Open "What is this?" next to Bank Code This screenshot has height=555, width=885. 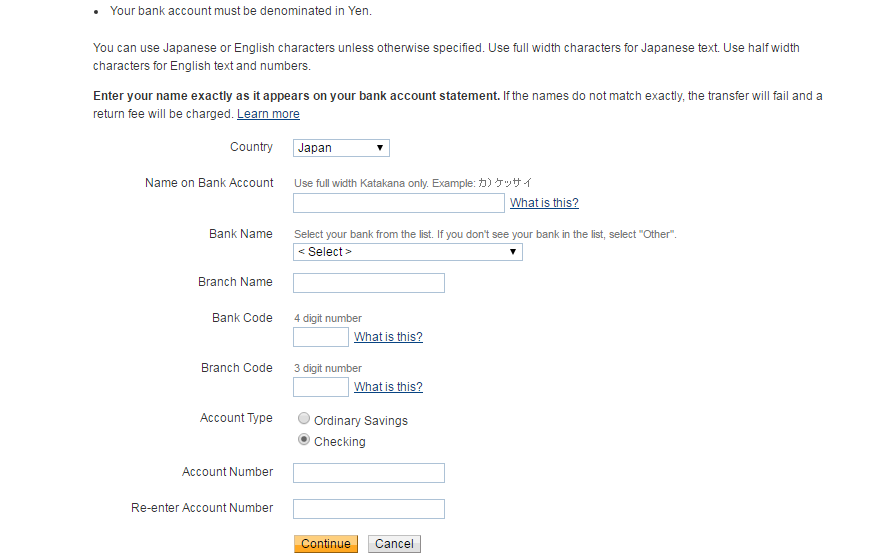pos(388,337)
